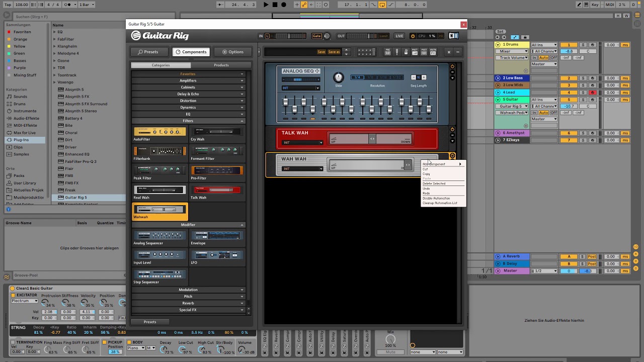This screenshot has height=362, width=644.
Task: Click Ableton play button in transport
Action: 266,5
